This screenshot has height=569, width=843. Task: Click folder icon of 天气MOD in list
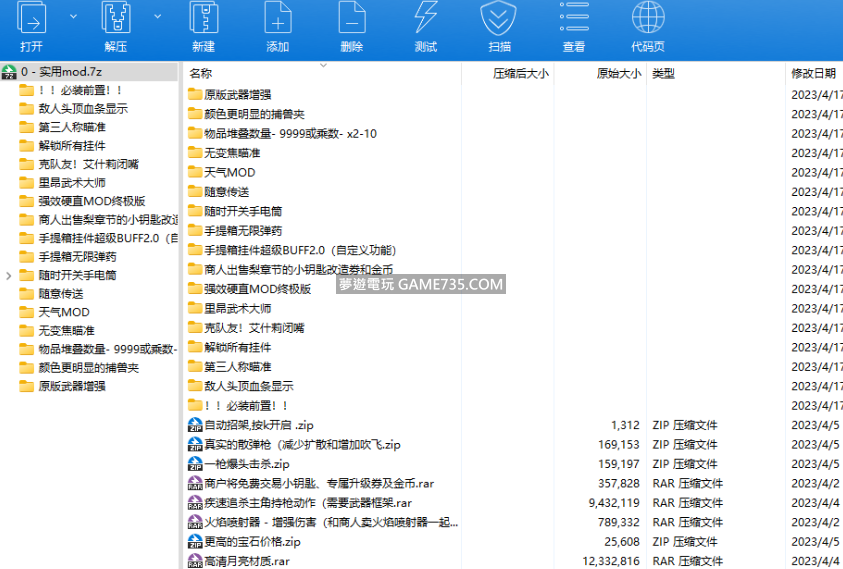click(x=195, y=172)
